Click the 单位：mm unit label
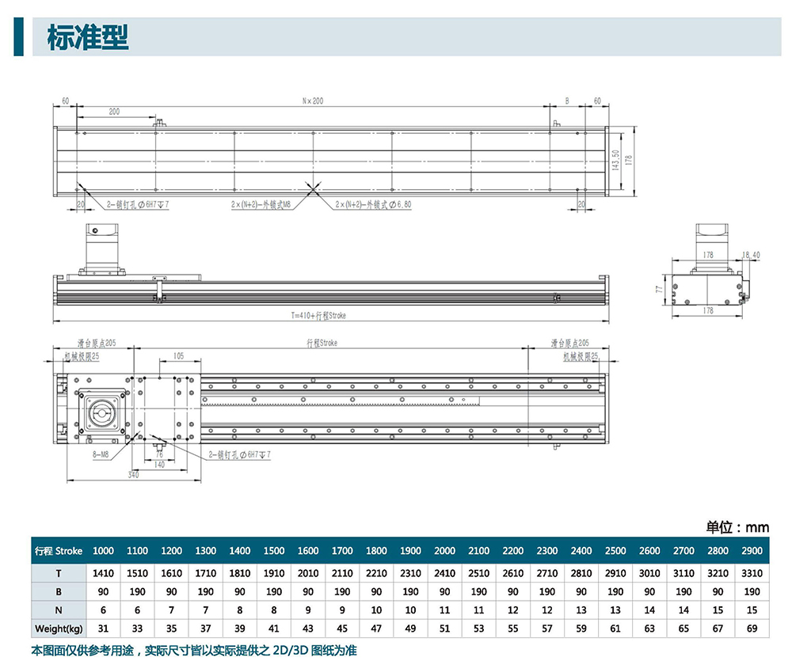The width and height of the screenshot is (792, 672). pos(737,527)
